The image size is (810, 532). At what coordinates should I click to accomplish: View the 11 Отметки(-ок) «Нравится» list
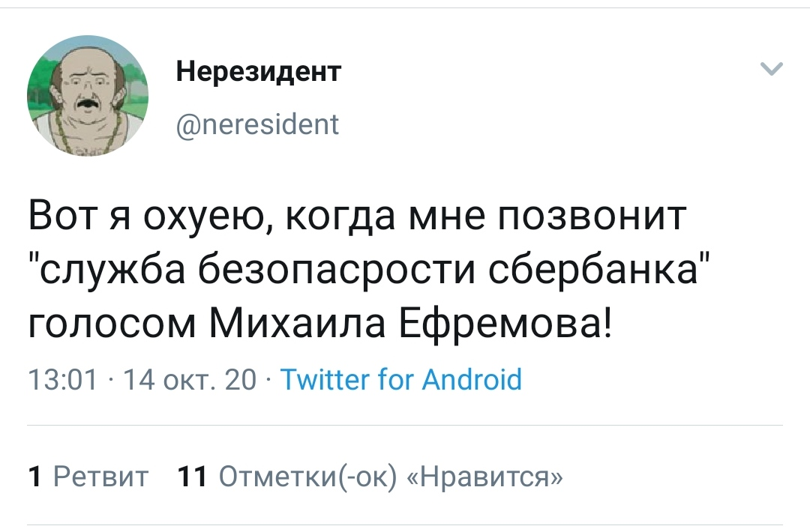pos(370,475)
